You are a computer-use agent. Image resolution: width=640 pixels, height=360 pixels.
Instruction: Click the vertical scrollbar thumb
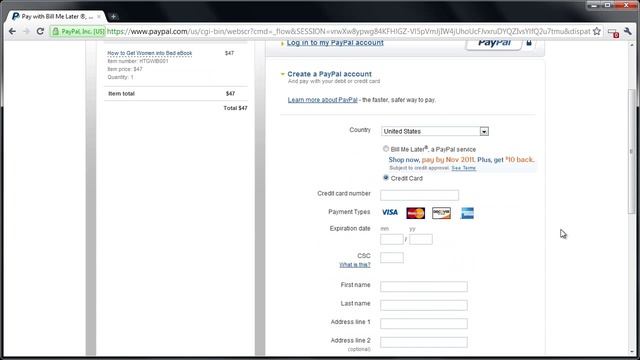631,151
